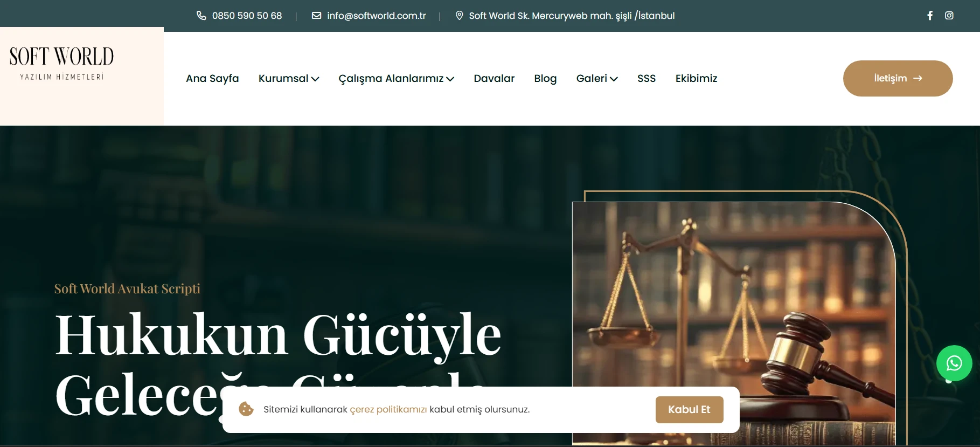Image resolution: width=980 pixels, height=447 pixels.
Task: Open the Davalar menu item
Action: pyautogui.click(x=494, y=79)
